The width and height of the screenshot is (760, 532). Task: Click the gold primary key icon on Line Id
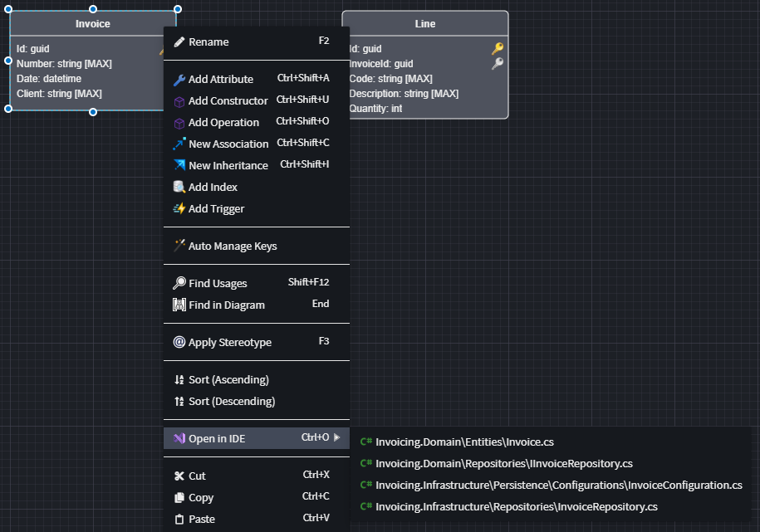click(x=498, y=48)
